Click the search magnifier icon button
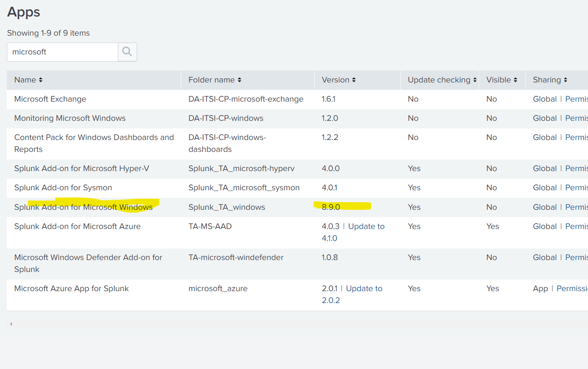Image resolution: width=588 pixels, height=369 pixels. [x=127, y=52]
